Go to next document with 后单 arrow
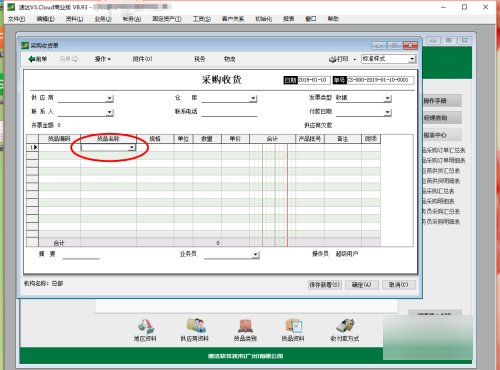The width and height of the screenshot is (500, 370). (x=69, y=59)
